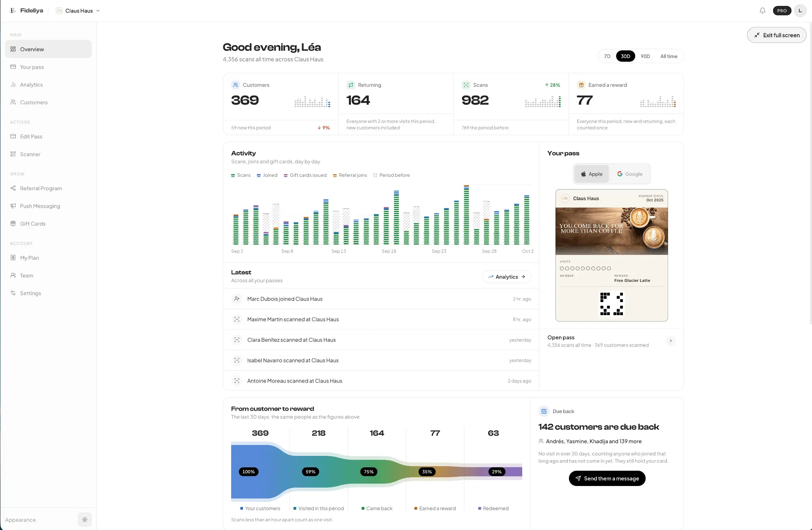Toggle the Joined legend series

click(267, 175)
